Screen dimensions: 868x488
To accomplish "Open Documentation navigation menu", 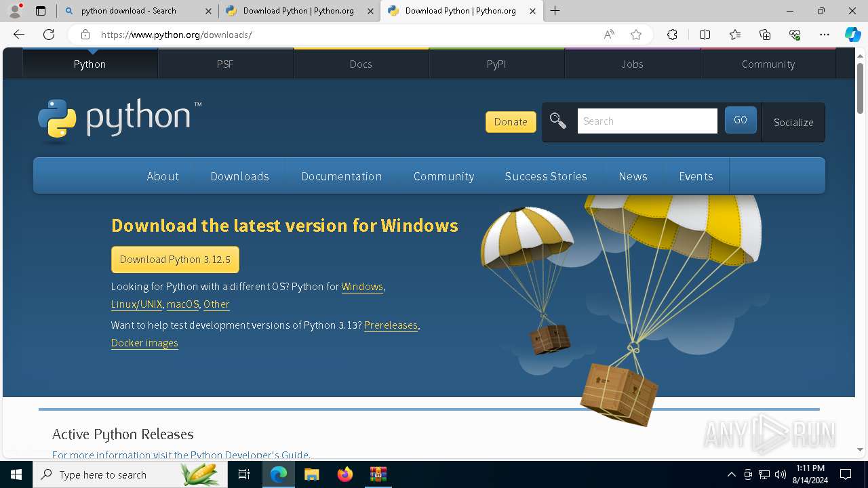I will (x=341, y=176).
